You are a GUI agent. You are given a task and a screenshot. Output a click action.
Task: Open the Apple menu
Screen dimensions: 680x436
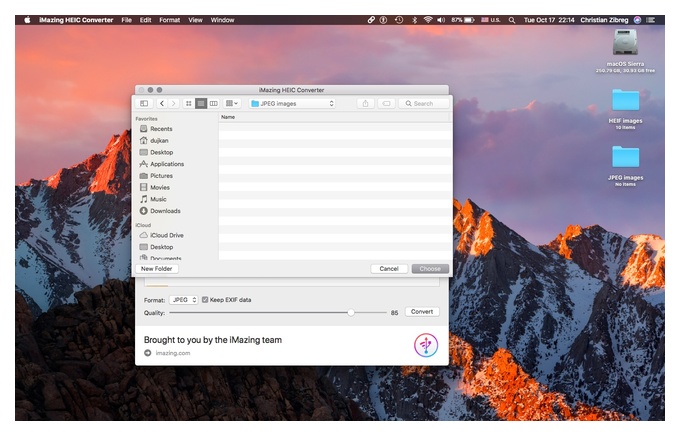[27, 20]
